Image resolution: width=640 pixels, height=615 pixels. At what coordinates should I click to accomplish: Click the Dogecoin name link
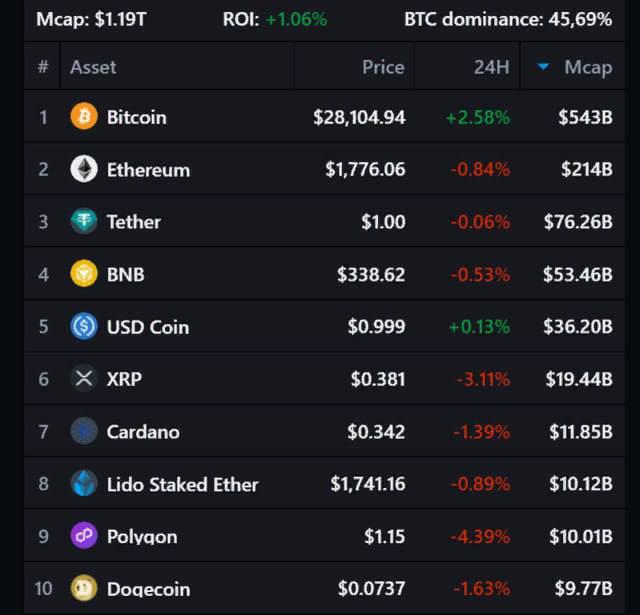(148, 589)
